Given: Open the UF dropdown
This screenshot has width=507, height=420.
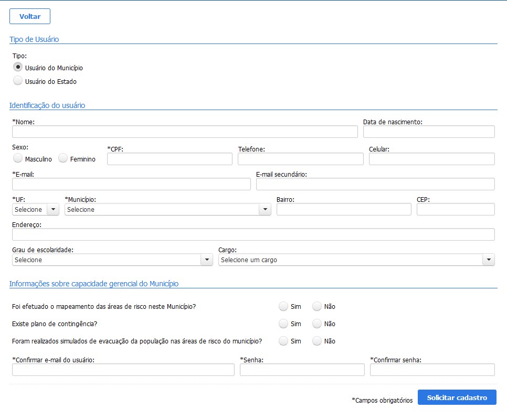Looking at the screenshot, I should (36, 210).
